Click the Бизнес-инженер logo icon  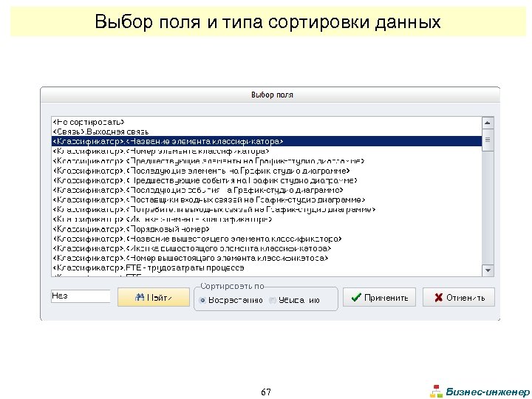click(437, 391)
